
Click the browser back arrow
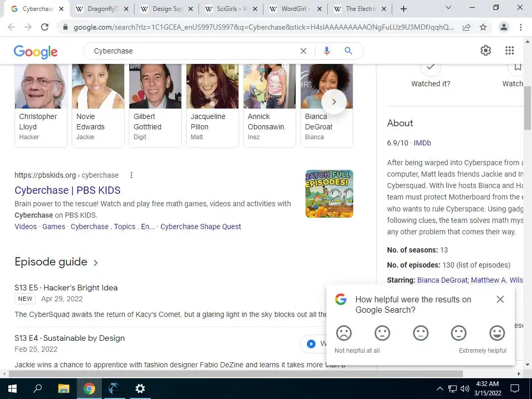tap(11, 27)
